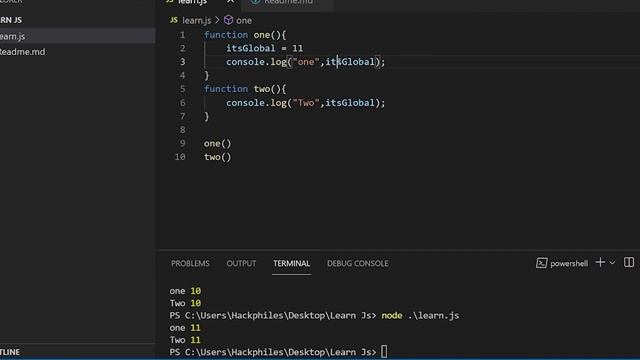Create a new terminal with the plus icon
640x360 pixels.
pyautogui.click(x=600, y=262)
